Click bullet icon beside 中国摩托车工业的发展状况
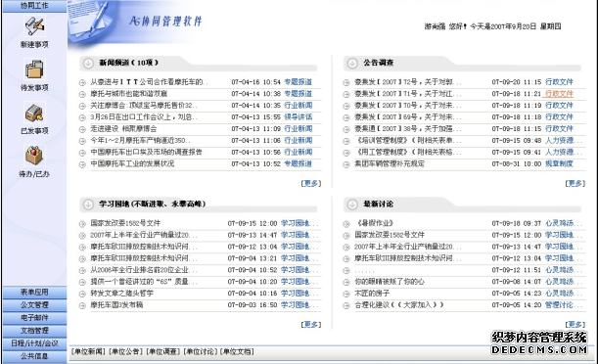The width and height of the screenshot is (598, 364). tap(82, 164)
